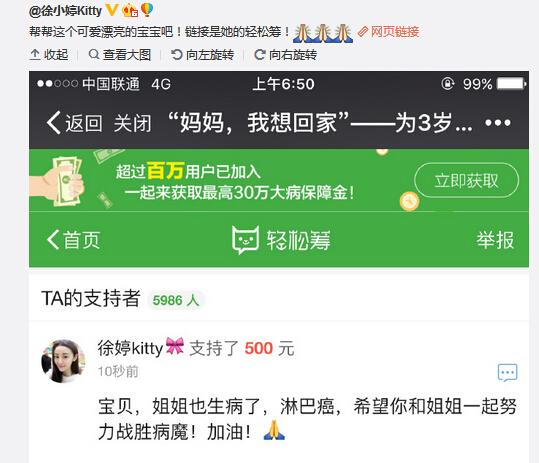
Task: Tap 举报 to report this campaign
Action: tap(495, 240)
